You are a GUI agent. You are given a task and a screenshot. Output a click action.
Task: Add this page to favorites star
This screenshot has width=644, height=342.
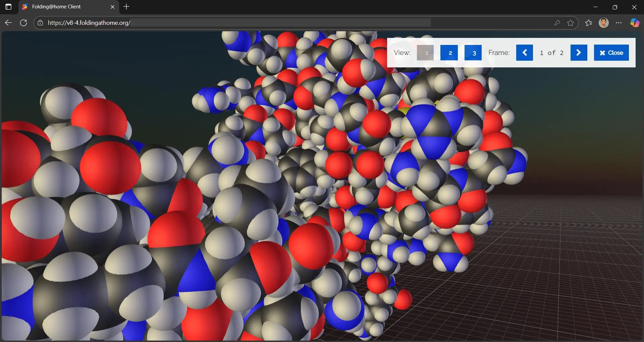pyautogui.click(x=571, y=23)
